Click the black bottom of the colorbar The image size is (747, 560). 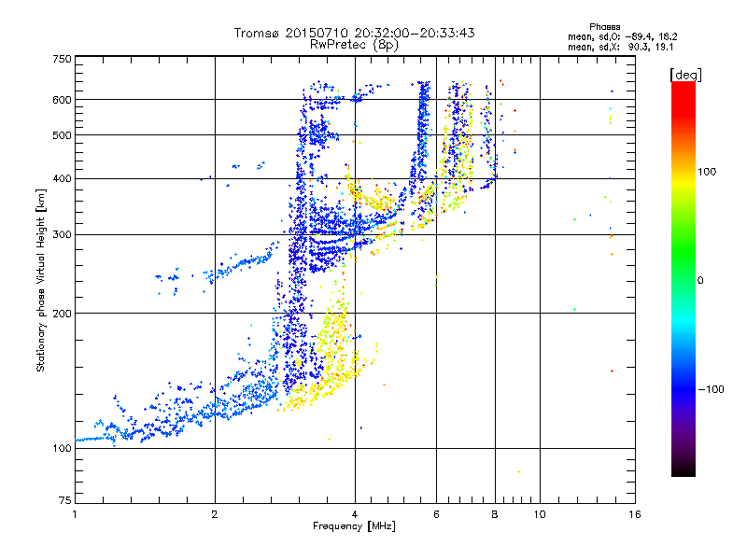[684, 469]
